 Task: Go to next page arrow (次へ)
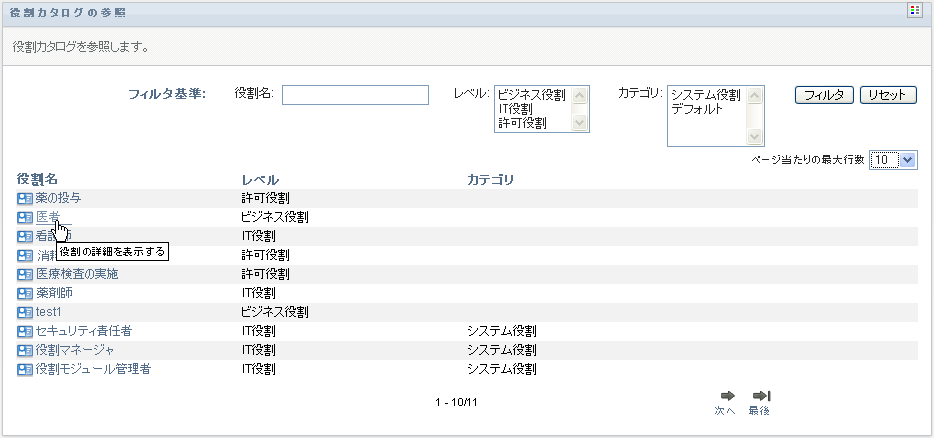click(727, 396)
